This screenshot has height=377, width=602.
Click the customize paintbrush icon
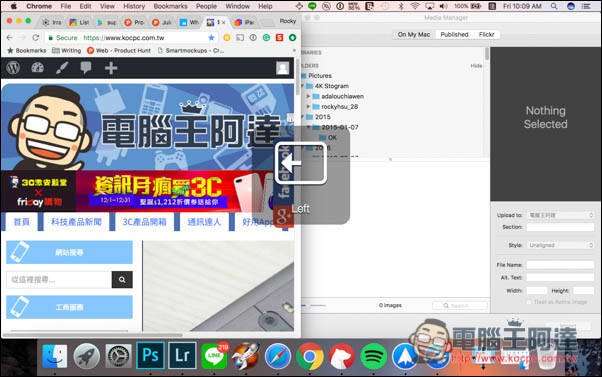click(x=62, y=68)
